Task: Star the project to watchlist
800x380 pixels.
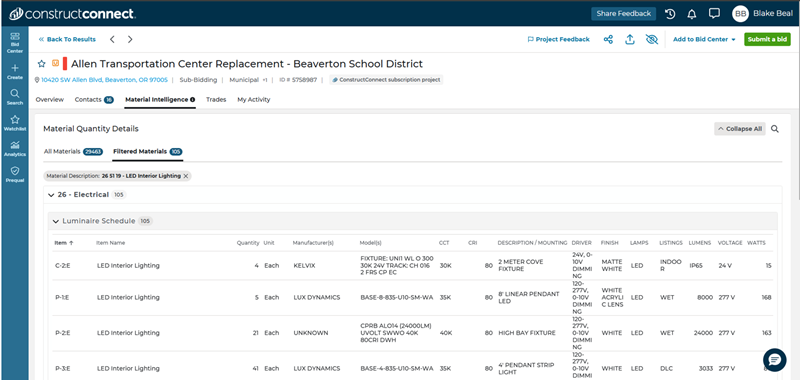Action: (42, 64)
